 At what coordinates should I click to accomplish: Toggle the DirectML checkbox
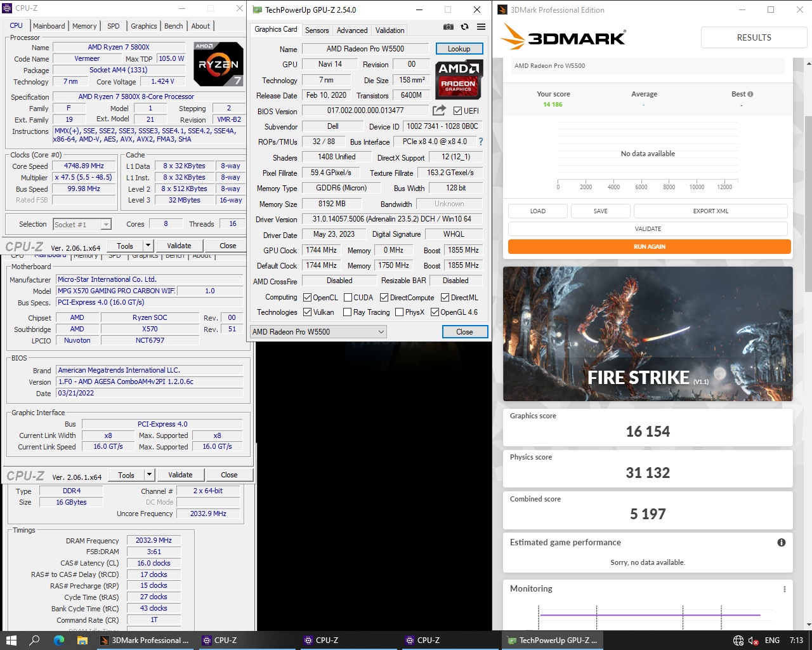pos(445,297)
